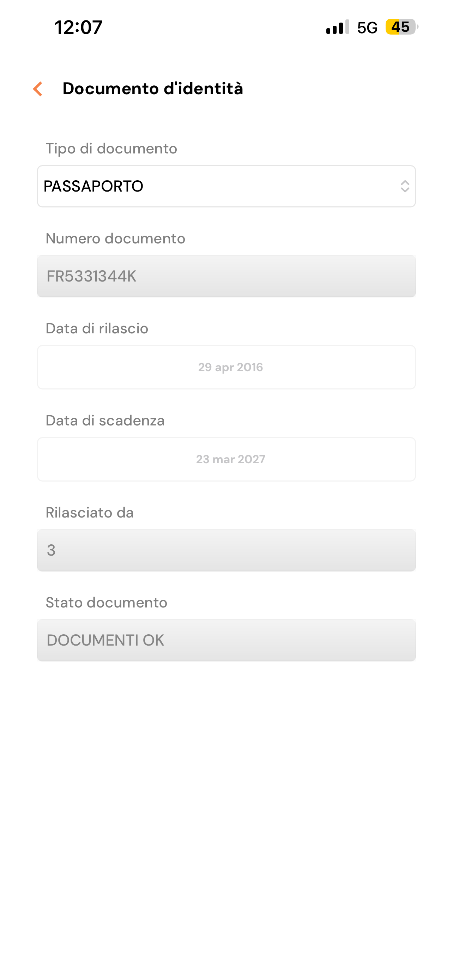Tap the DOCUMENTI OK status field
The height and width of the screenshot is (980, 453).
tap(226, 640)
